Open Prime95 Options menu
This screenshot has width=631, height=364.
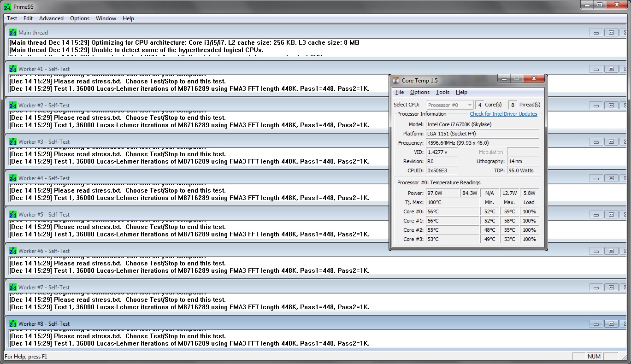click(80, 18)
